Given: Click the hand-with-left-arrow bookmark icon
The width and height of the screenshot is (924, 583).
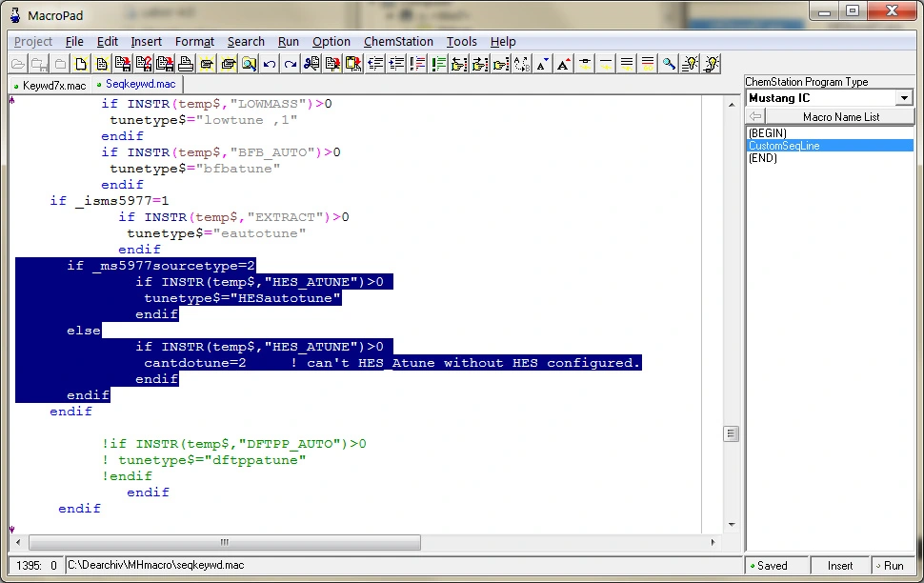Looking at the screenshot, I should 459,64.
